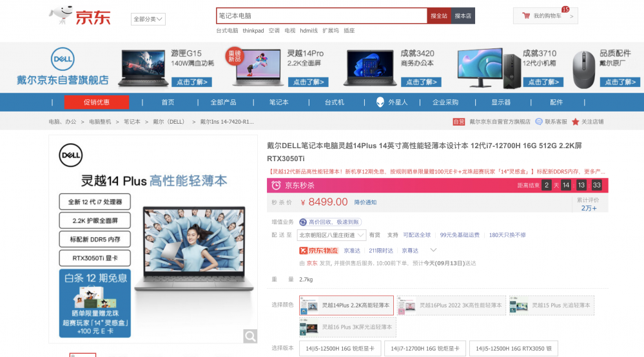
Task: Expand the 全部分类 category dropdown
Action: pyautogui.click(x=148, y=19)
